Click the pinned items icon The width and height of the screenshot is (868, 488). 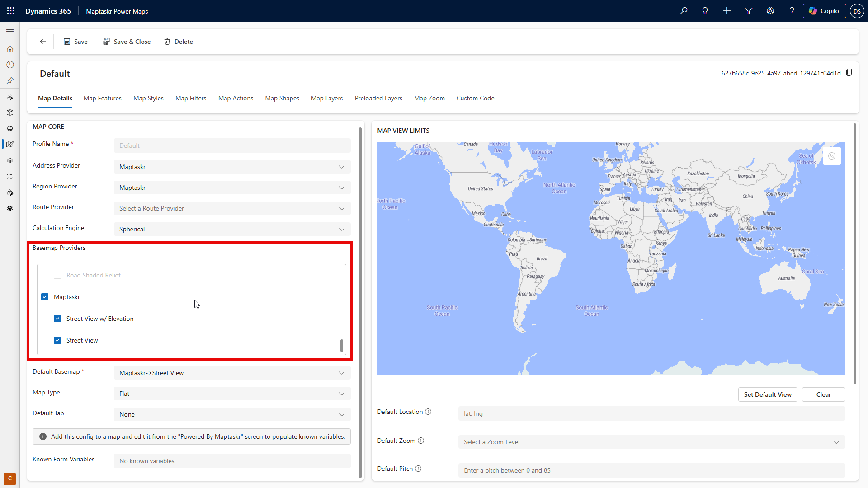pyautogui.click(x=10, y=80)
